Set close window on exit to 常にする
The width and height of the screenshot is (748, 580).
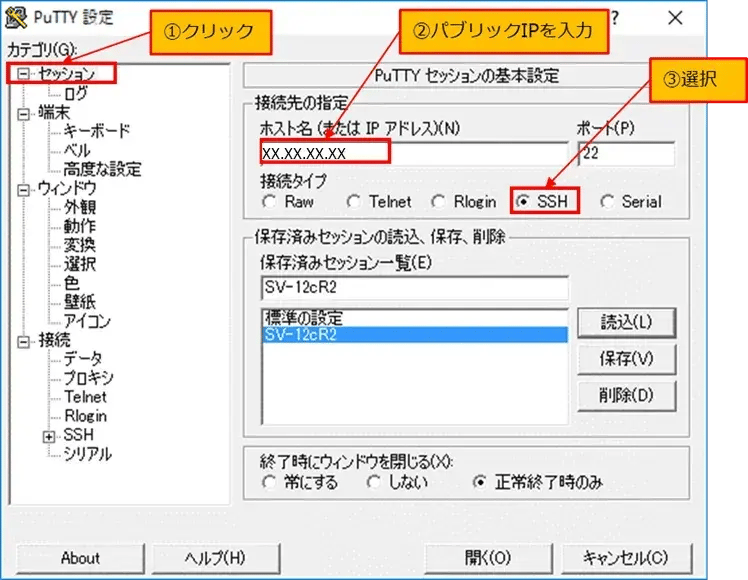(268, 483)
